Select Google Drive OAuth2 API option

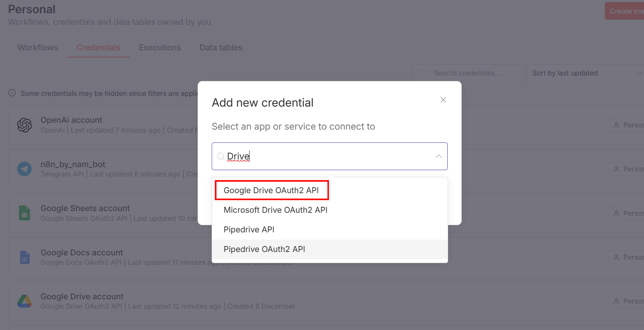pos(271,190)
